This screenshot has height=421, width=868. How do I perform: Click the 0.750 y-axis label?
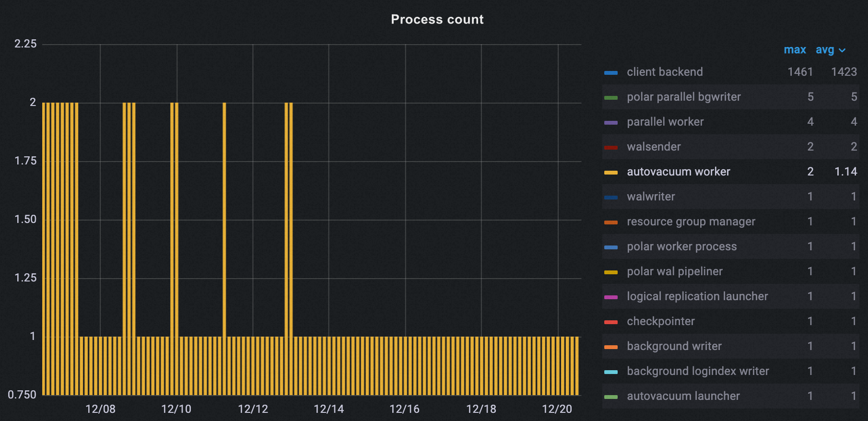[22, 395]
